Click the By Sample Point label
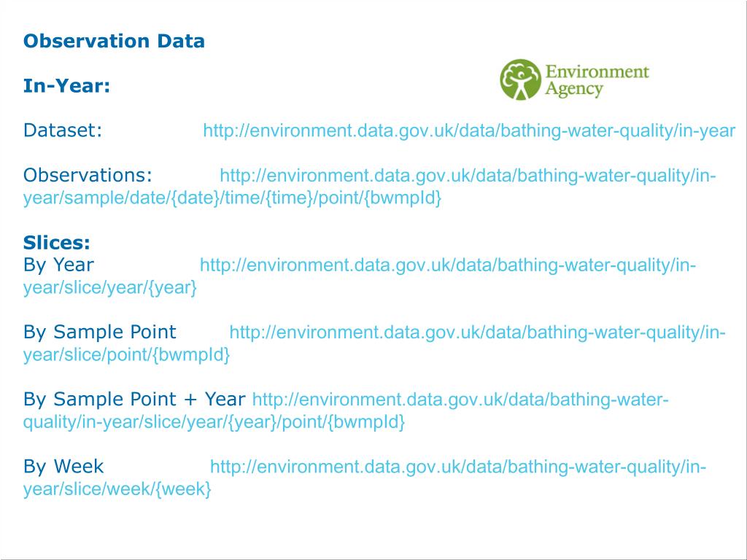The width and height of the screenshot is (747, 560). (99, 332)
